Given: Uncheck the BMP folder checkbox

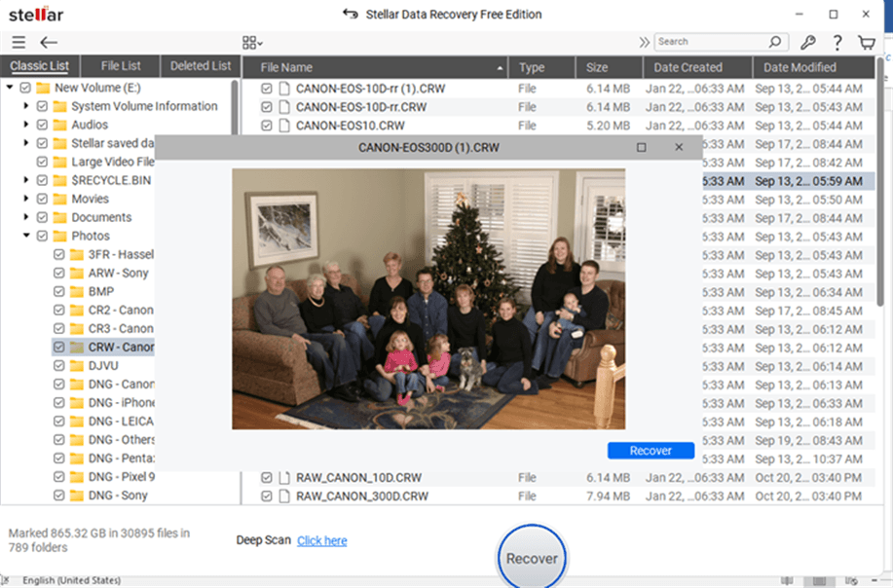Looking at the screenshot, I should (59, 291).
